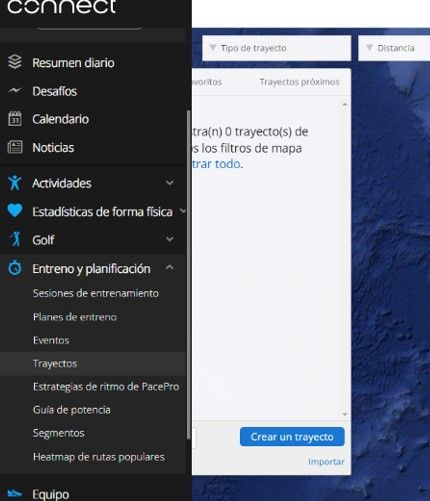This screenshot has height=501, width=430.
Task: Open Equipo section
Action: point(51,494)
